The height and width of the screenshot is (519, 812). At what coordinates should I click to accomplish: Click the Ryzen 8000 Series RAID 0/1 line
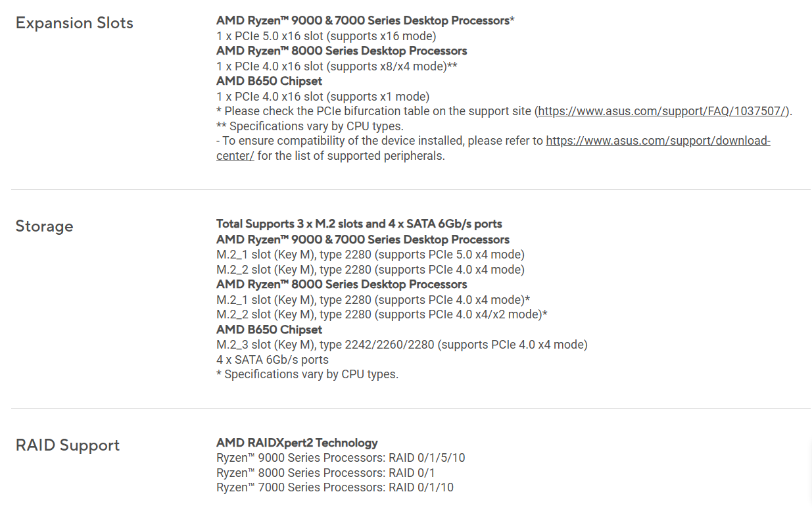325,473
